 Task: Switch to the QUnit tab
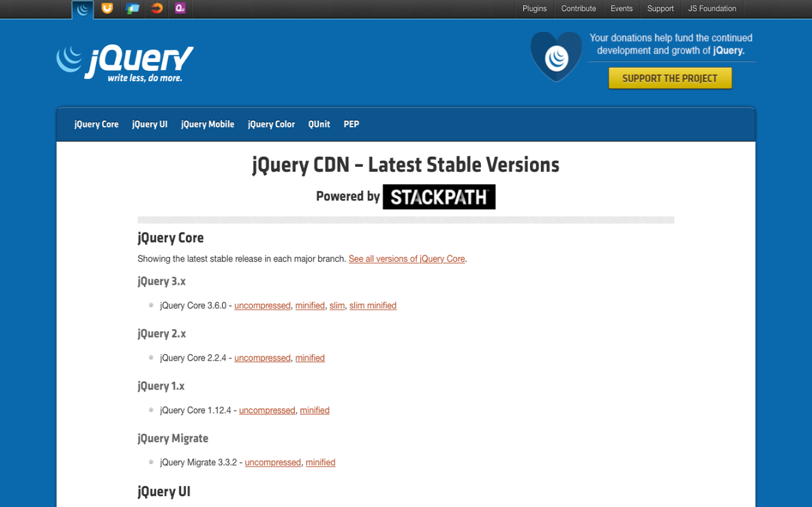click(319, 125)
